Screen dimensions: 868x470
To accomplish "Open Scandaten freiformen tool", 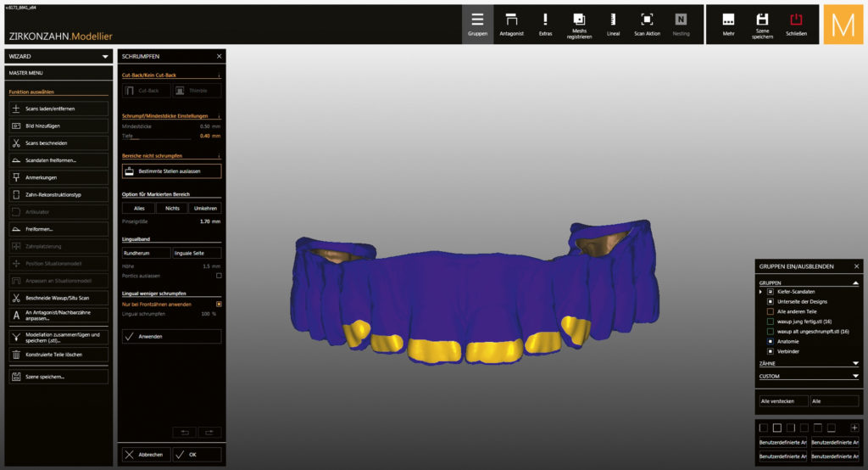I will click(58, 160).
